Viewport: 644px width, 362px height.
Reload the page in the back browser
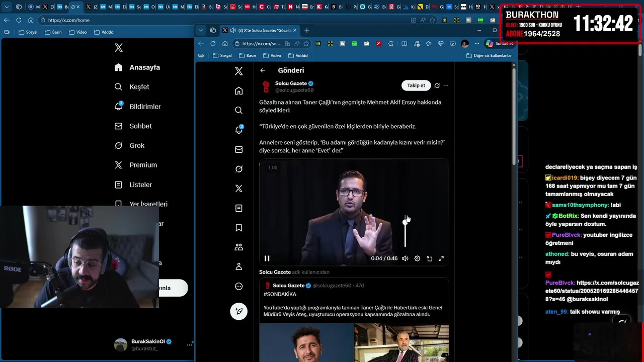(19, 20)
